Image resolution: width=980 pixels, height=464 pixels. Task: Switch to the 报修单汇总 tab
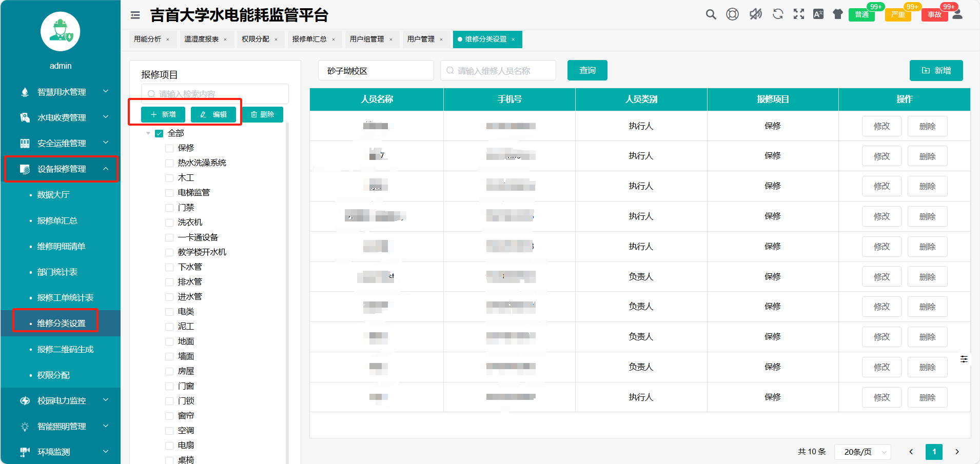(309, 39)
